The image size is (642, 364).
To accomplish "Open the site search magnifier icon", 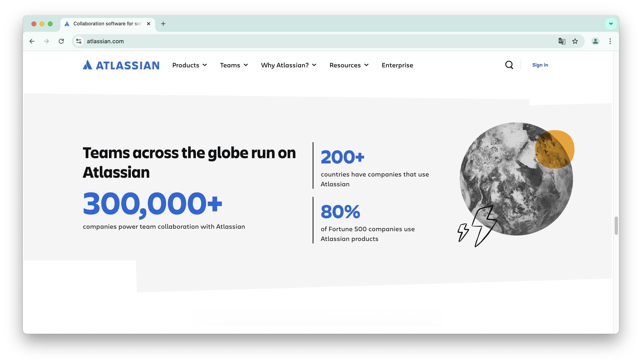I will pos(509,65).
